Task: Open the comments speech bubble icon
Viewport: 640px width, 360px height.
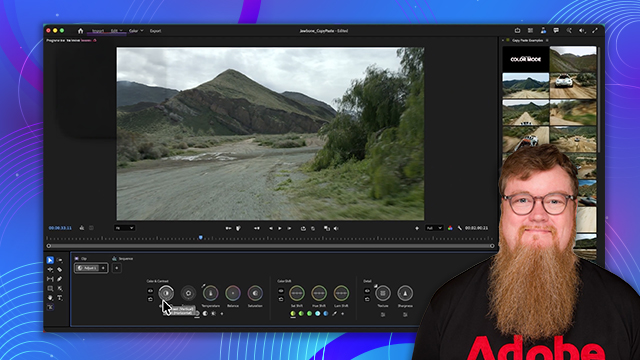Action: tap(556, 31)
